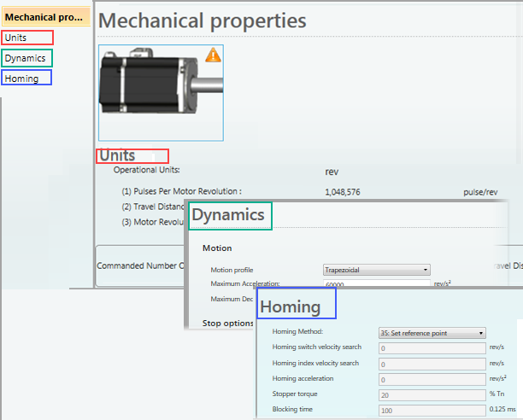Open the Homing Method dropdown
Image resolution: width=523 pixels, height=420 pixels.
(x=432, y=333)
